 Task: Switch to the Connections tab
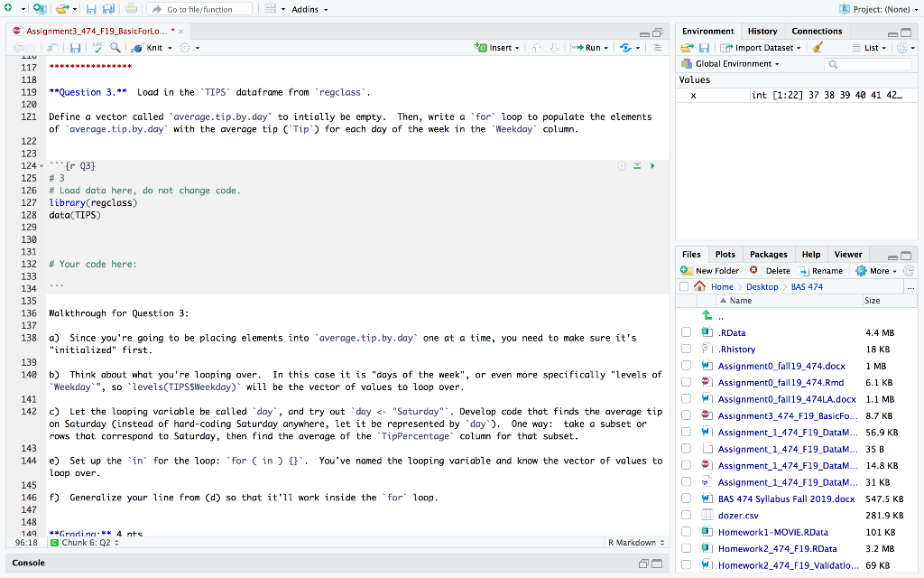(x=817, y=32)
